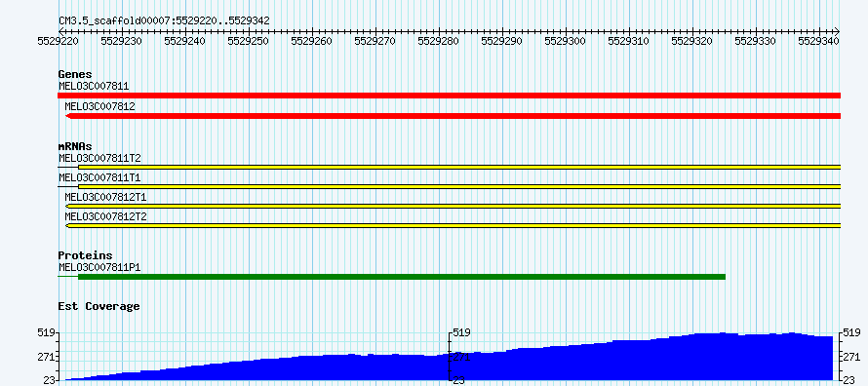
Task: Click the MELO3C007812T1 mRNA label
Action: 105,197
